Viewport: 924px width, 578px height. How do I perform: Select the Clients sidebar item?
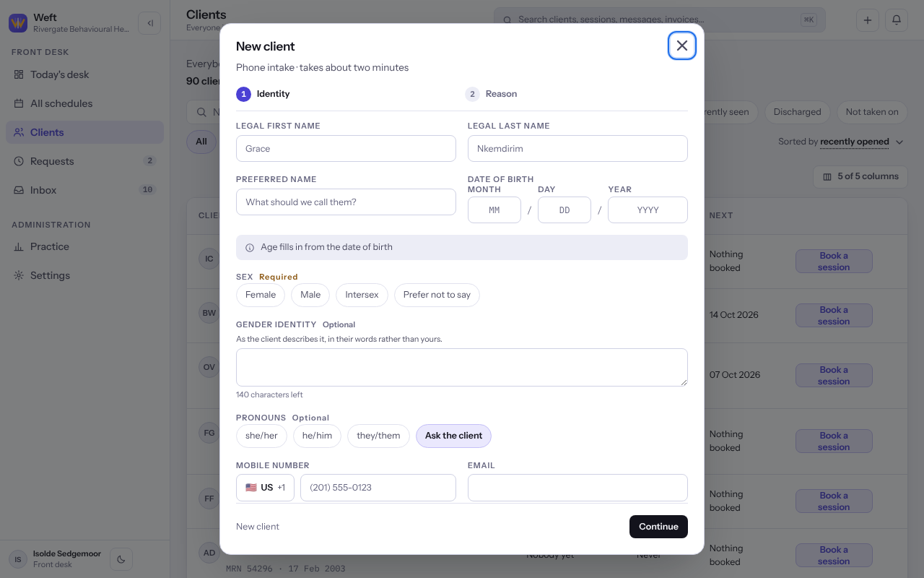pyautogui.click(x=85, y=132)
